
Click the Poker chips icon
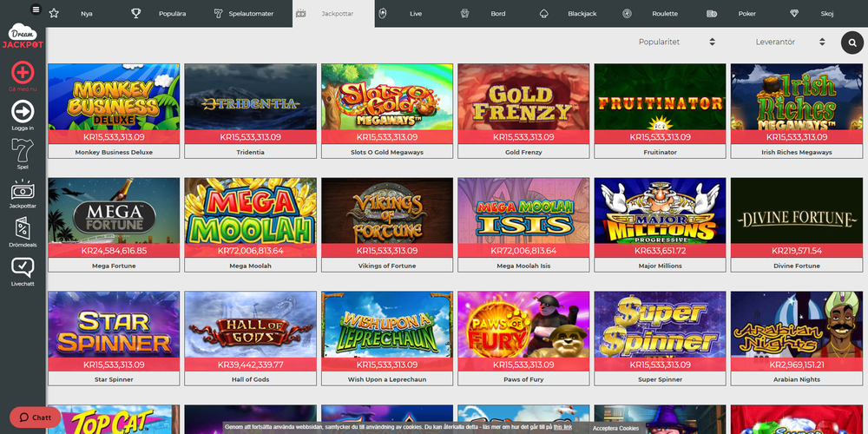tap(712, 13)
